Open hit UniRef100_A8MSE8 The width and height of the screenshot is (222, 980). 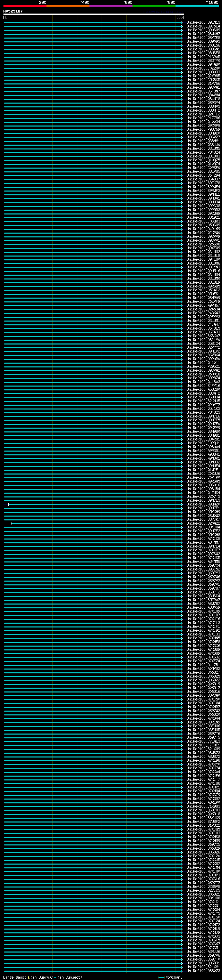(203, 53)
